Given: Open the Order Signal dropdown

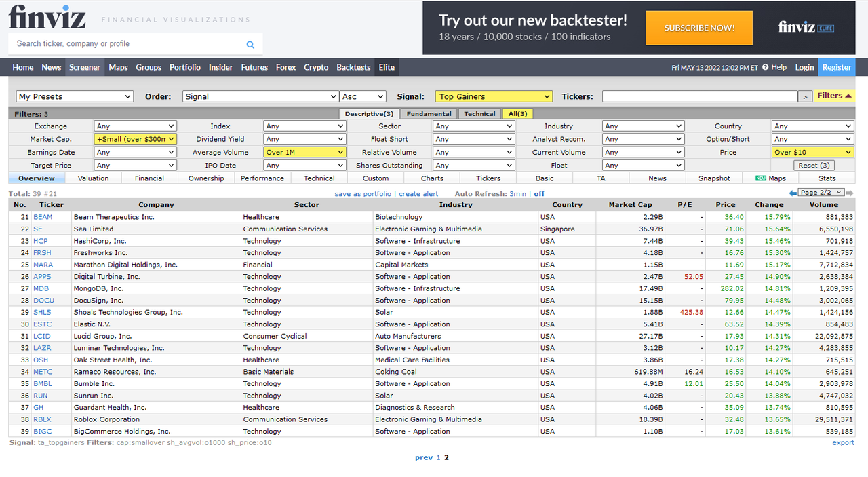Looking at the screenshot, I should point(260,97).
